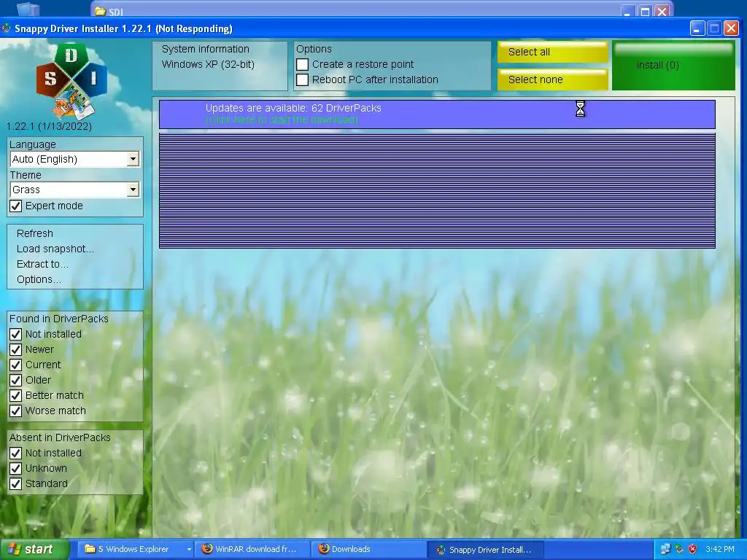Switch to WinRAR download taskbar item
The image size is (747, 560).
point(252,549)
